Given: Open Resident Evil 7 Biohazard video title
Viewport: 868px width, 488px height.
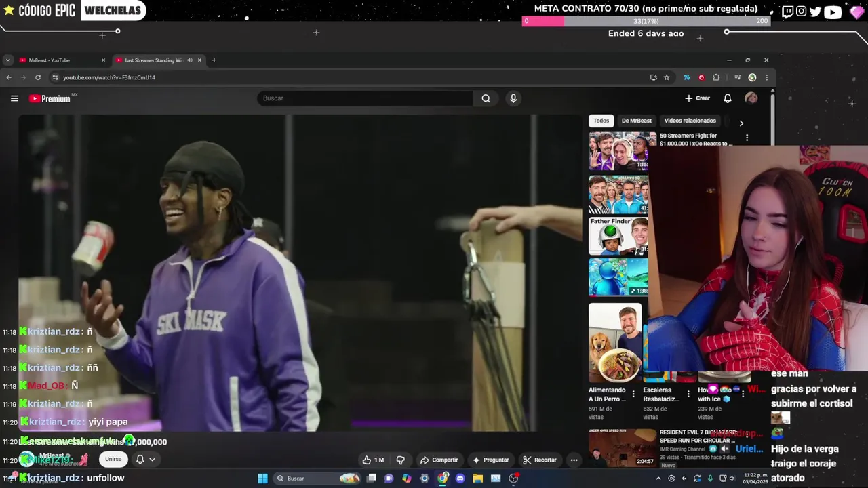Looking at the screenshot, I should click(697, 436).
